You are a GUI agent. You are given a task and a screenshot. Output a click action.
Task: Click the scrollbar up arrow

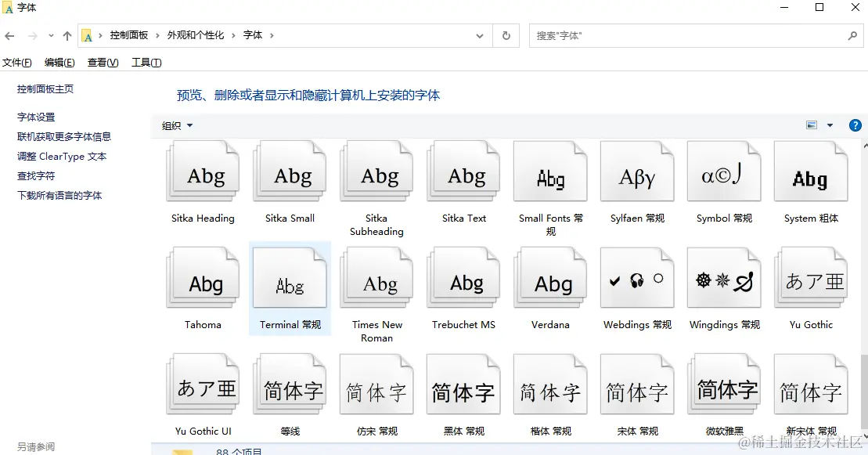(x=865, y=145)
